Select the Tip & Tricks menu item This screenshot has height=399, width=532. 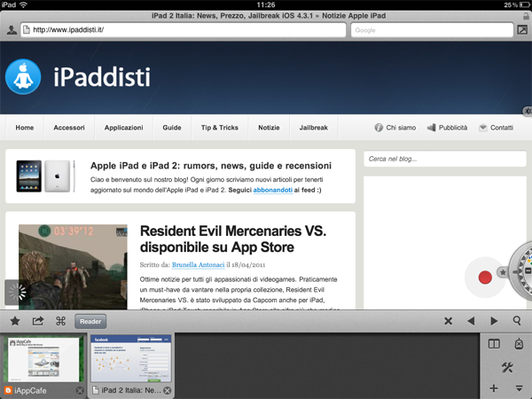[x=219, y=128]
